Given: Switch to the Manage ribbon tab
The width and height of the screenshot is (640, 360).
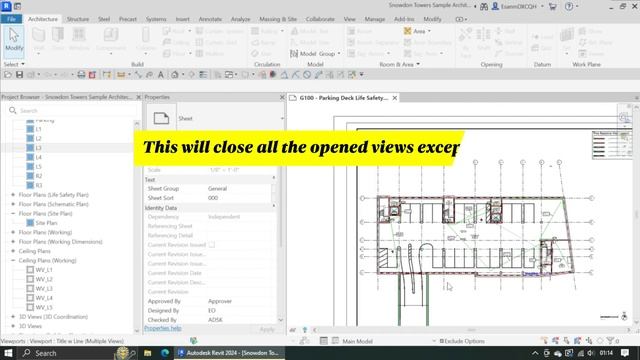Looking at the screenshot, I should [x=374, y=19].
